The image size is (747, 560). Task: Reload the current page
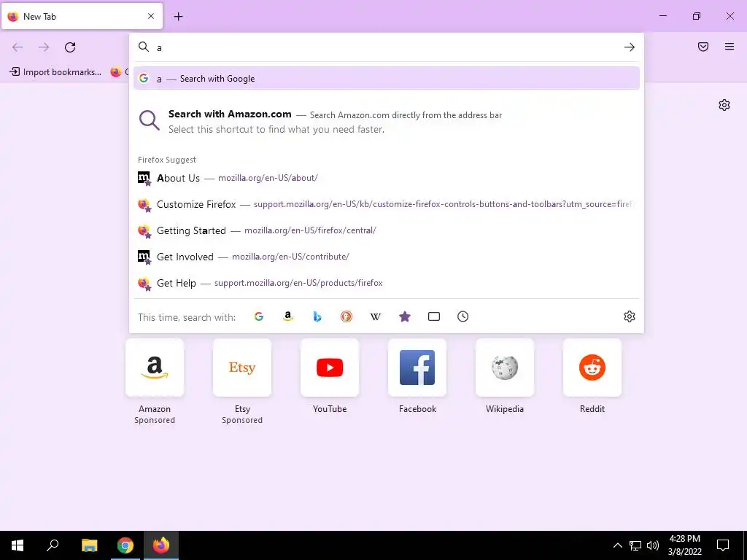click(x=70, y=47)
